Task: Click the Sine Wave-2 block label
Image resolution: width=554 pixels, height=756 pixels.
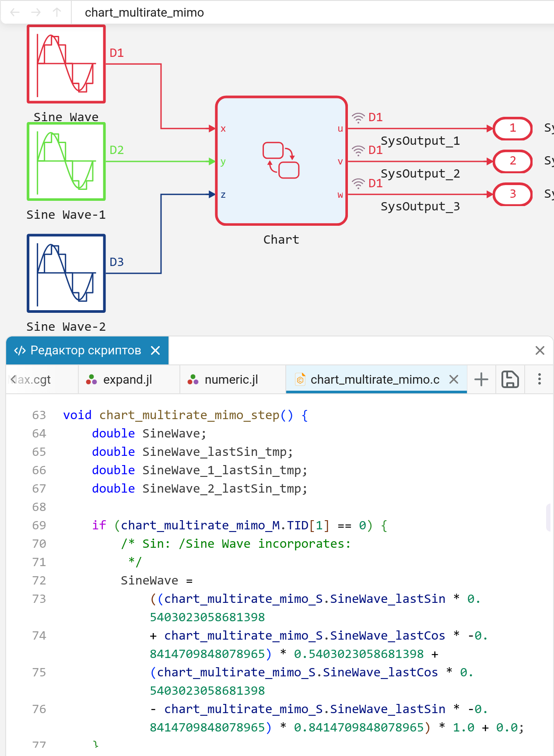Action: pyautogui.click(x=66, y=327)
